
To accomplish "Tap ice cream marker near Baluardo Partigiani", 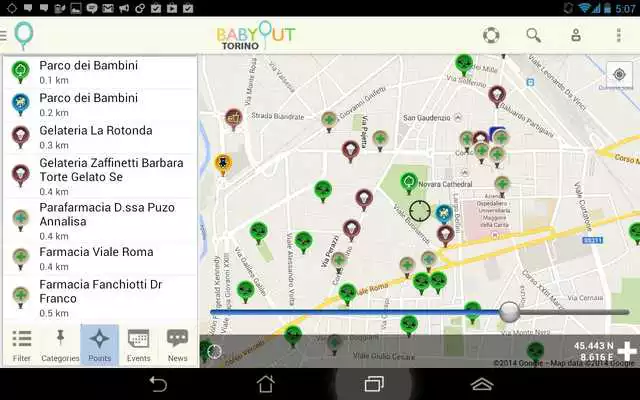I will (x=497, y=96).
